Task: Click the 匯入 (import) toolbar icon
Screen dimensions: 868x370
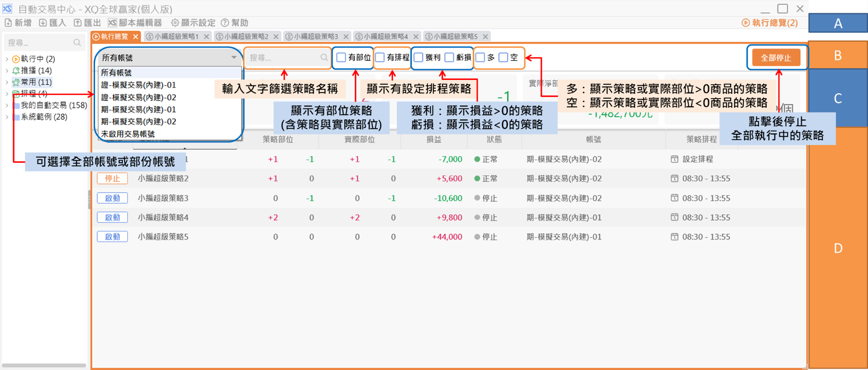Action: click(43, 23)
